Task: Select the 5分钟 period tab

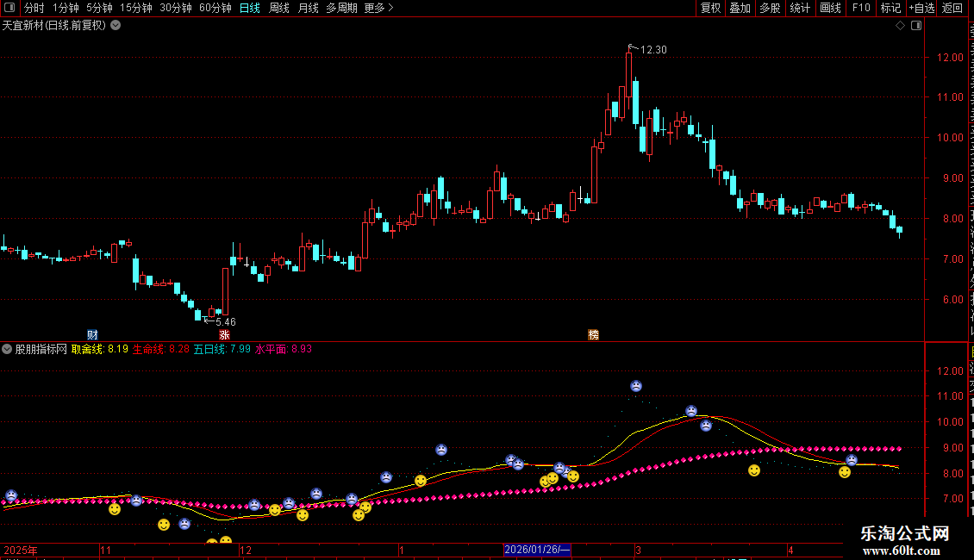Action: click(99, 8)
